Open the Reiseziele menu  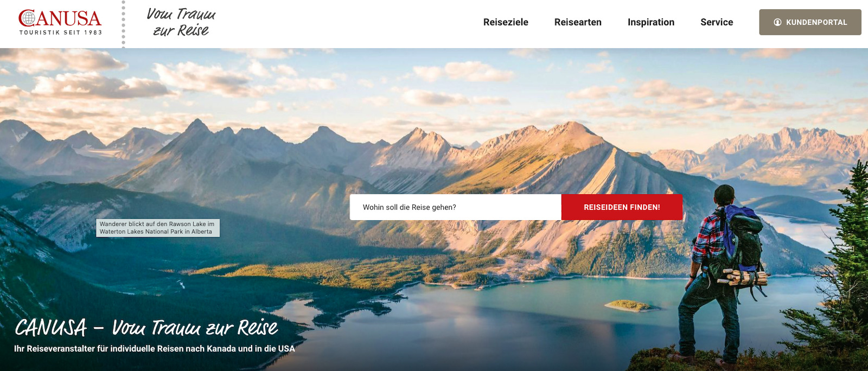pyautogui.click(x=506, y=22)
